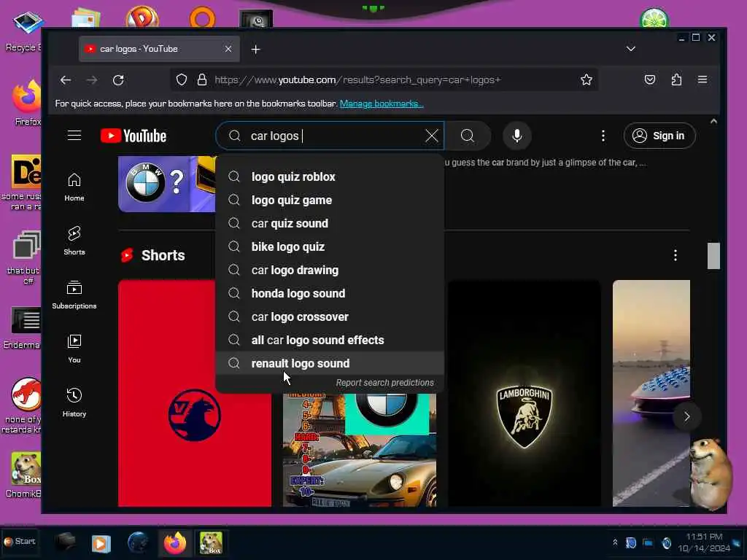
Task: Open the Save to Pocket button
Action: (650, 80)
